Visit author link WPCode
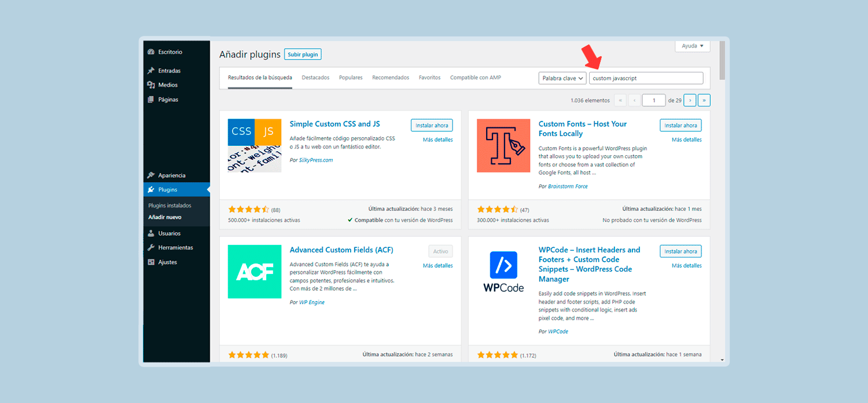The height and width of the screenshot is (403, 868). [x=558, y=332]
